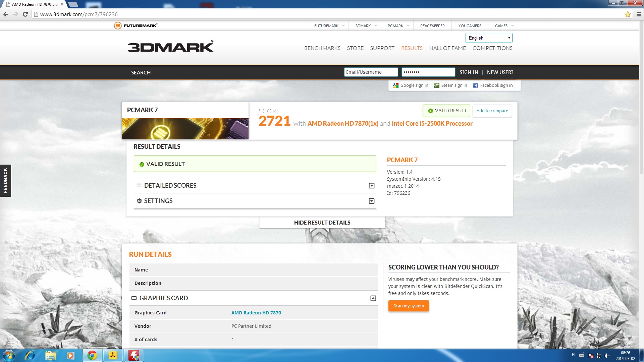Open Windows Start button
The image size is (644, 362).
click(x=9, y=355)
